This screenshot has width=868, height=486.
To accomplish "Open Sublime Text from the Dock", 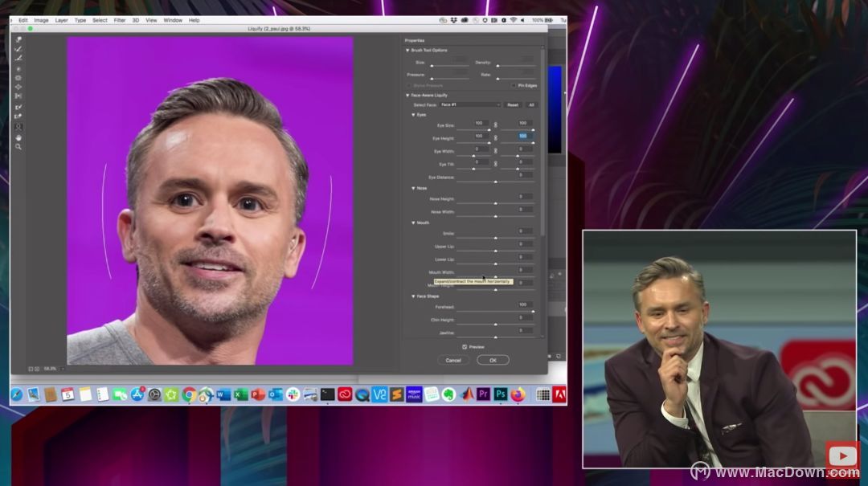I will tap(397, 394).
